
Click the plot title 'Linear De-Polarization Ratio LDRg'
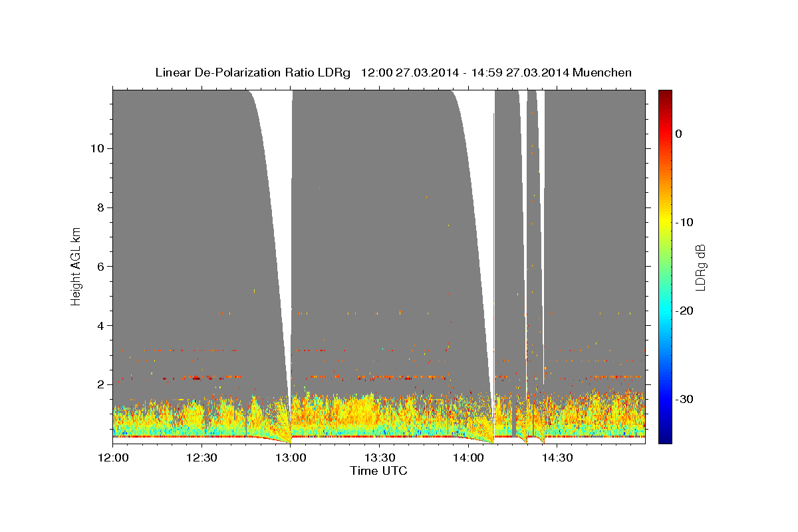click(x=253, y=72)
